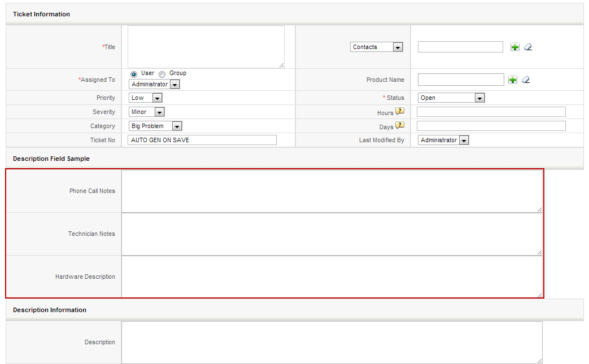Click the eraser icon beside Contacts field

528,47
